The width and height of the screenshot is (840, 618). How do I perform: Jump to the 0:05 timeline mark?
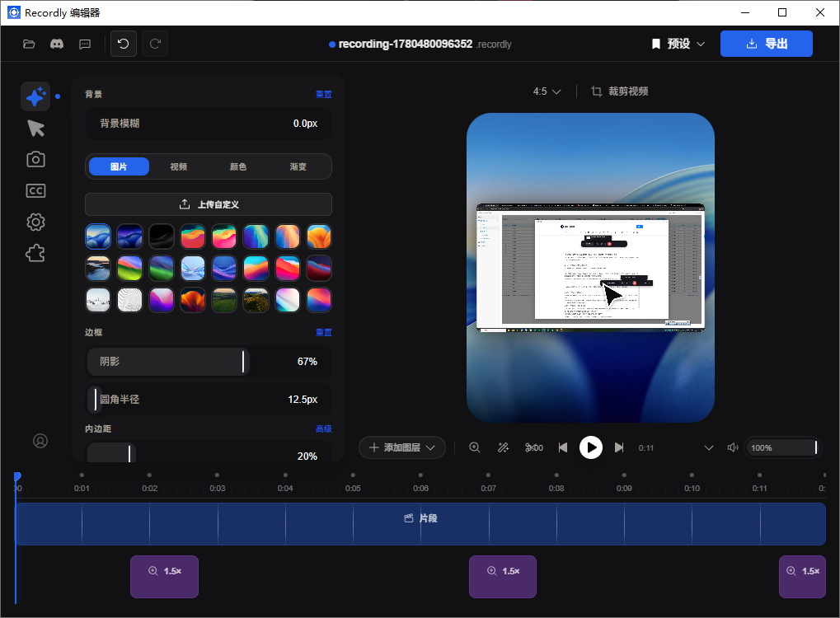pyautogui.click(x=353, y=489)
